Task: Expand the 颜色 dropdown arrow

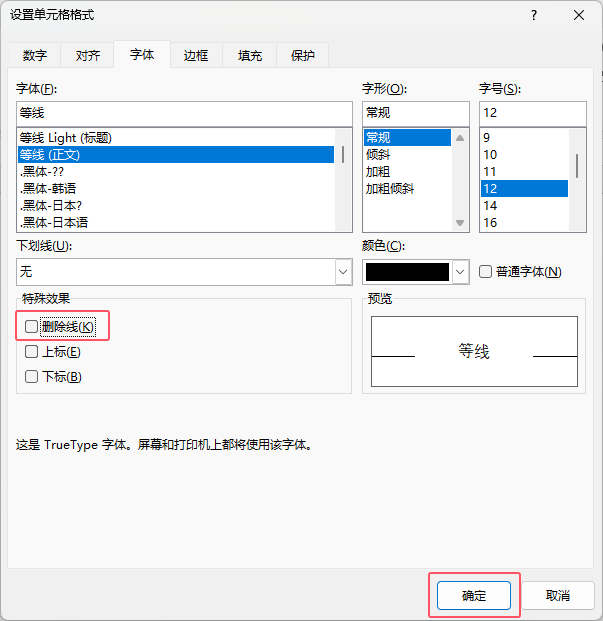Action: coord(460,272)
